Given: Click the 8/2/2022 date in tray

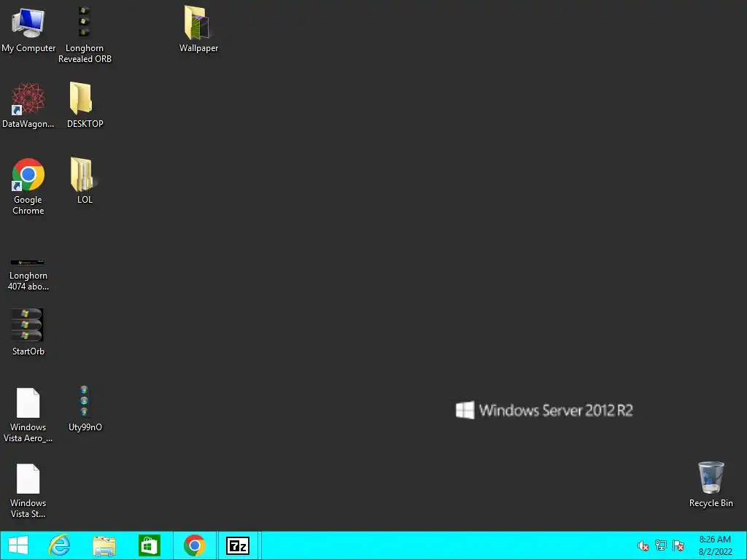Looking at the screenshot, I should coord(715,552).
